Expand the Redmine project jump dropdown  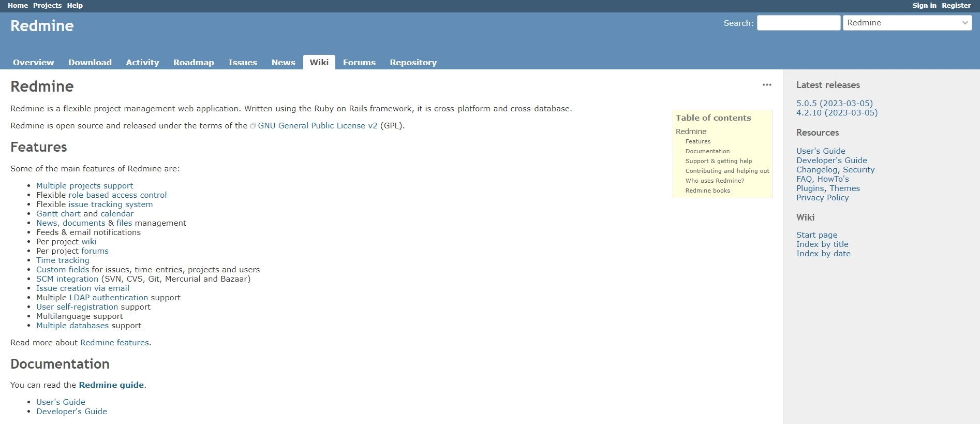(907, 23)
